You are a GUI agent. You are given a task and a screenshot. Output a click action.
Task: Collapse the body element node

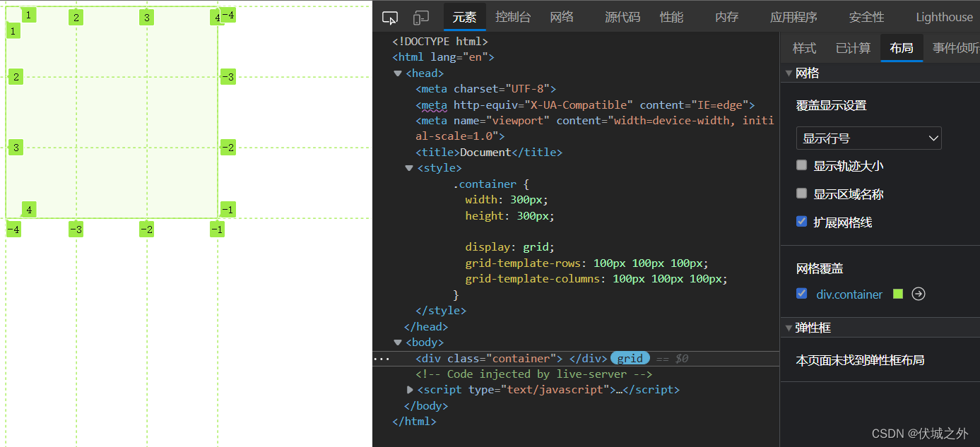[398, 342]
